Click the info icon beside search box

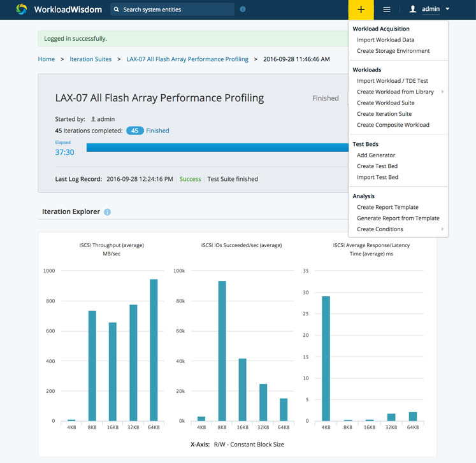(x=242, y=10)
